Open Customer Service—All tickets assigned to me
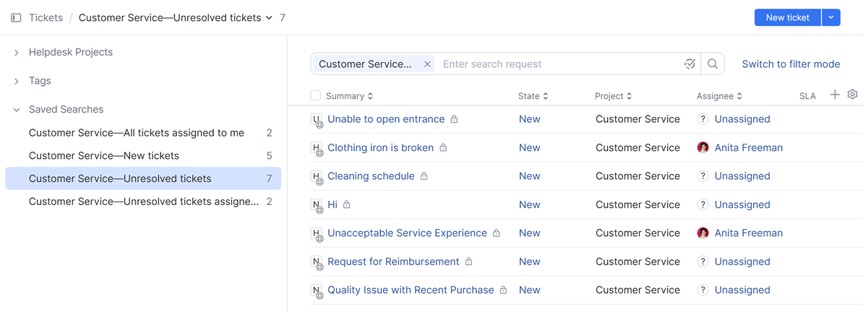Screen dimensions: 868x312 tap(137, 133)
